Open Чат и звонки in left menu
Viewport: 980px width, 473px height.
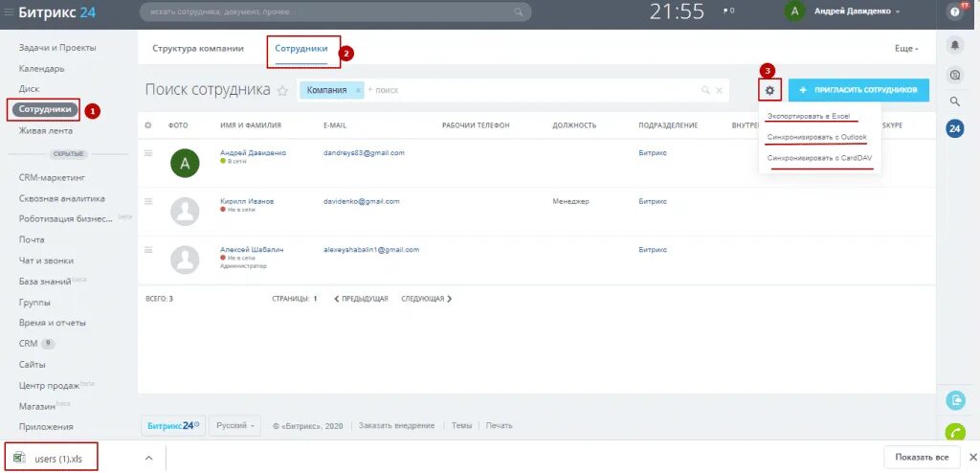click(46, 260)
